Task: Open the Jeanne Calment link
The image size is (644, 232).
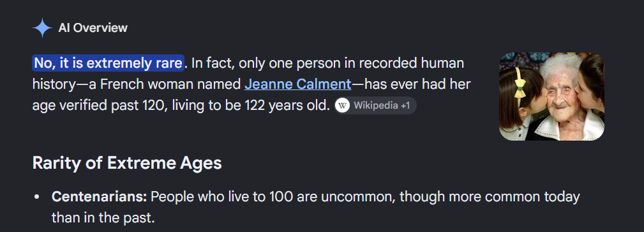Action: [298, 84]
